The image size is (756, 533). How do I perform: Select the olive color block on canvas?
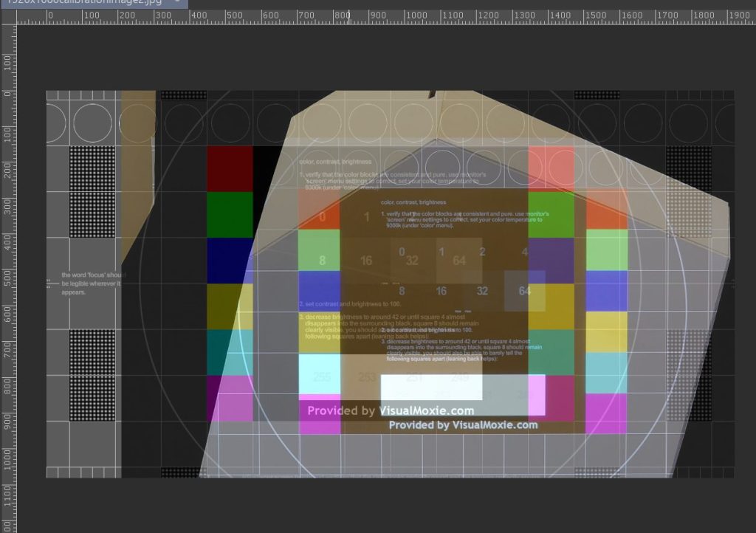pos(230,306)
